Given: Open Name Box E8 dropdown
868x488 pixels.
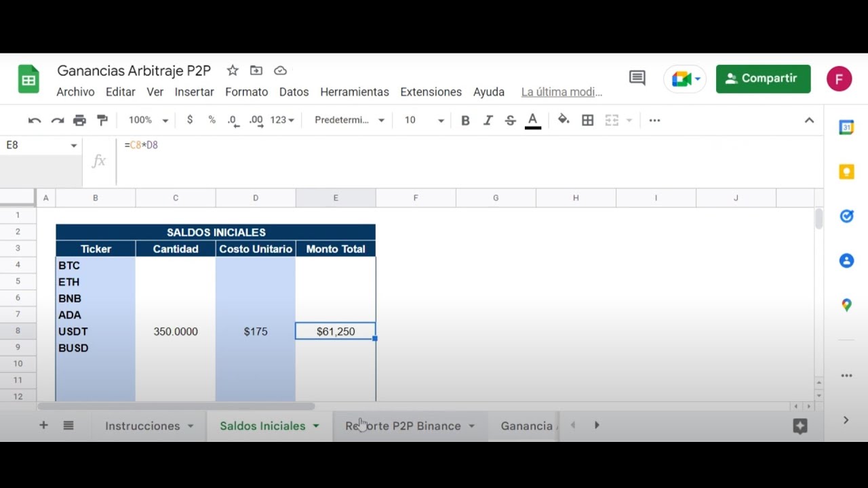Looking at the screenshot, I should tap(74, 146).
